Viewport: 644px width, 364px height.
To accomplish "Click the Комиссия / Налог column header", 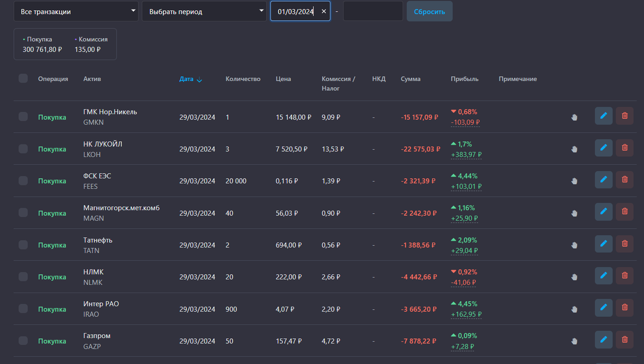I will point(339,83).
